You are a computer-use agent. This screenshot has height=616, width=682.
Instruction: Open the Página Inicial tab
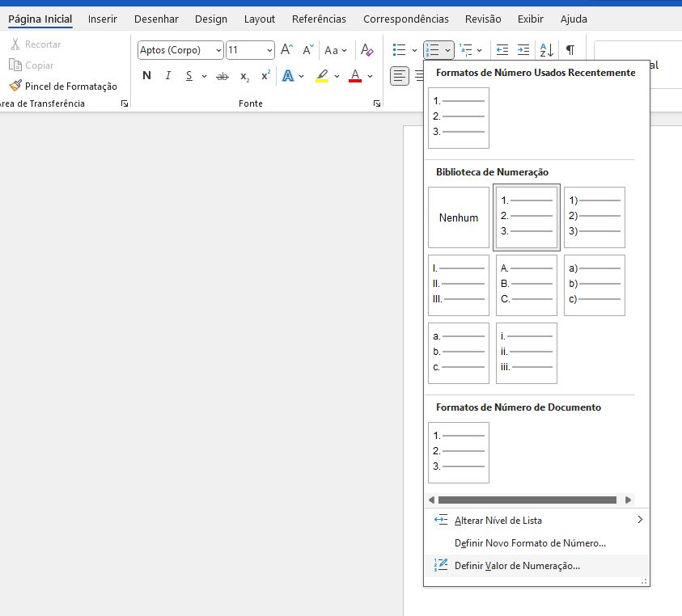coord(40,19)
